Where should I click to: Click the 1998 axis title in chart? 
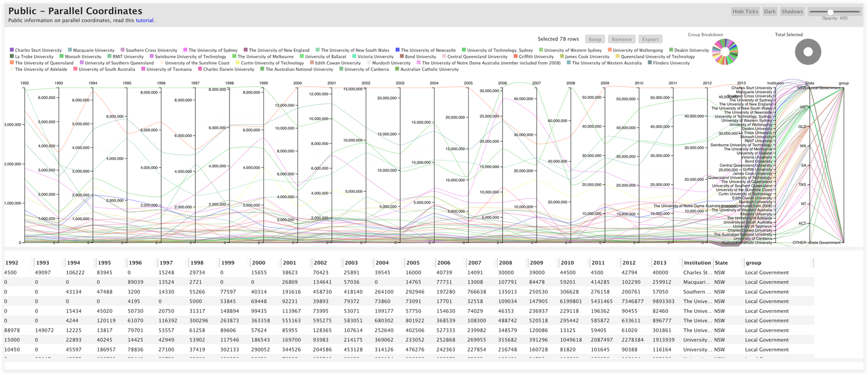coord(230,83)
